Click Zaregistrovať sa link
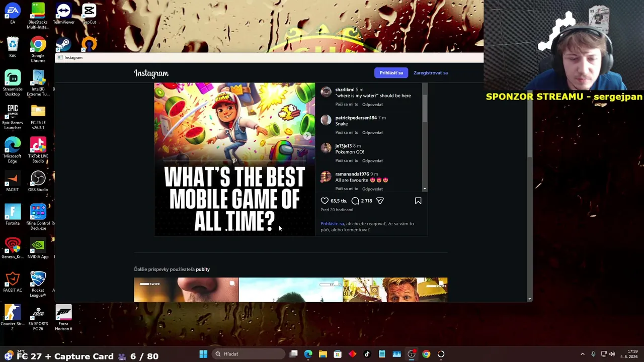This screenshot has width=644, height=362. (x=431, y=73)
